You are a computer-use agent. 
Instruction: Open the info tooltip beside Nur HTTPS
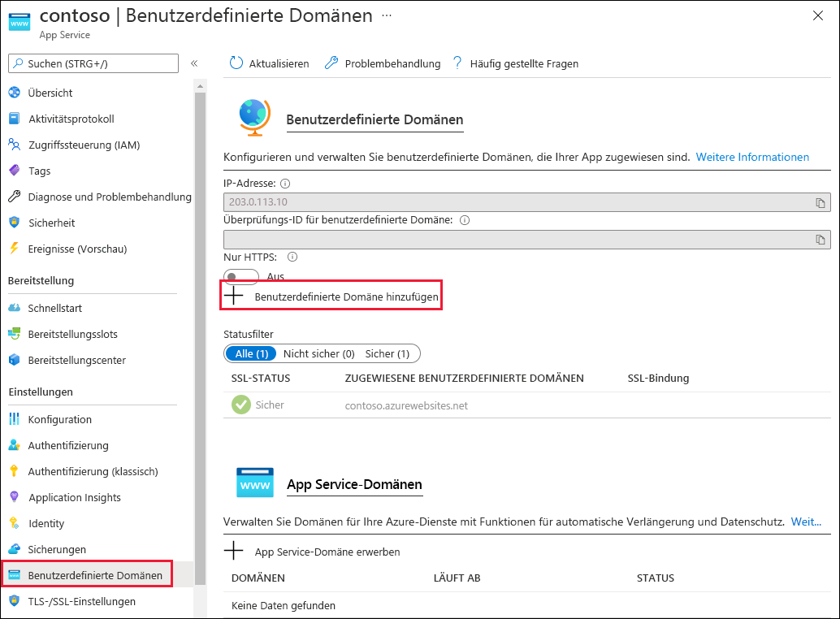click(291, 256)
